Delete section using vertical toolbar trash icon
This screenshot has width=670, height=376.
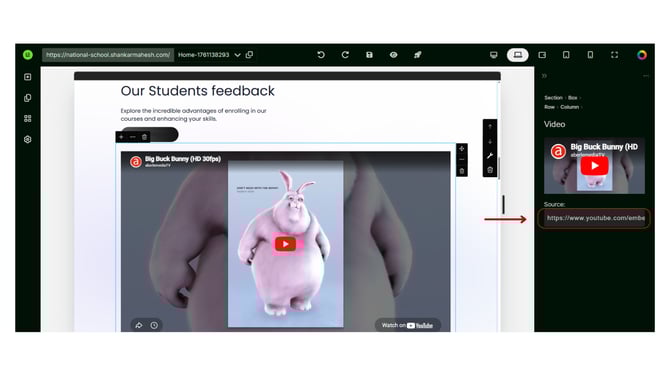490,170
